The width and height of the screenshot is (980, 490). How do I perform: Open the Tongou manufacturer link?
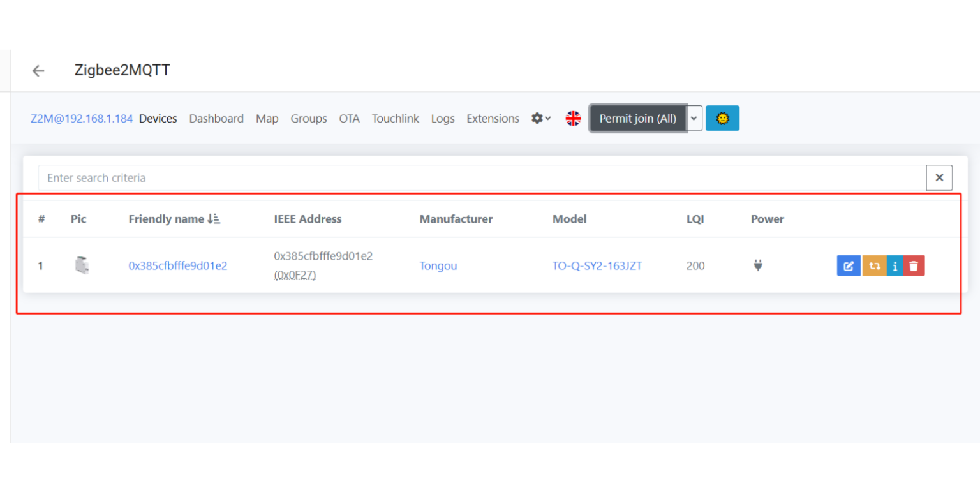(x=438, y=265)
